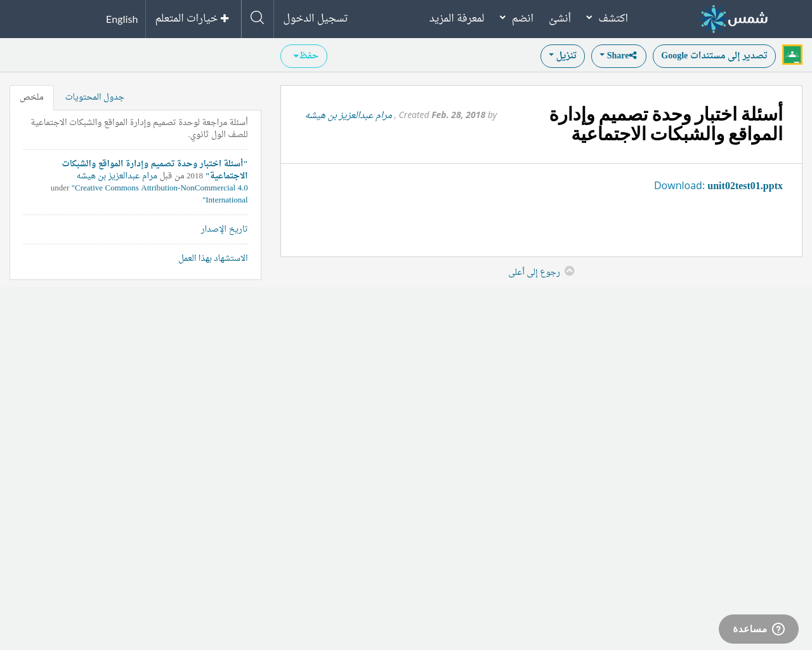Click author name link in sidebar summary
The width and height of the screenshot is (812, 650).
coord(117,176)
